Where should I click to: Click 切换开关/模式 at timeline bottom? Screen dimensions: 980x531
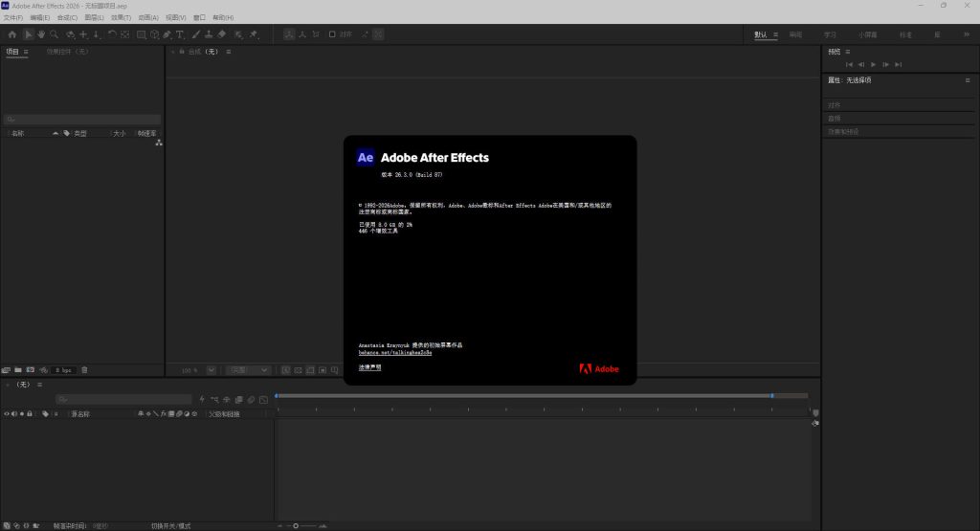pos(170,526)
